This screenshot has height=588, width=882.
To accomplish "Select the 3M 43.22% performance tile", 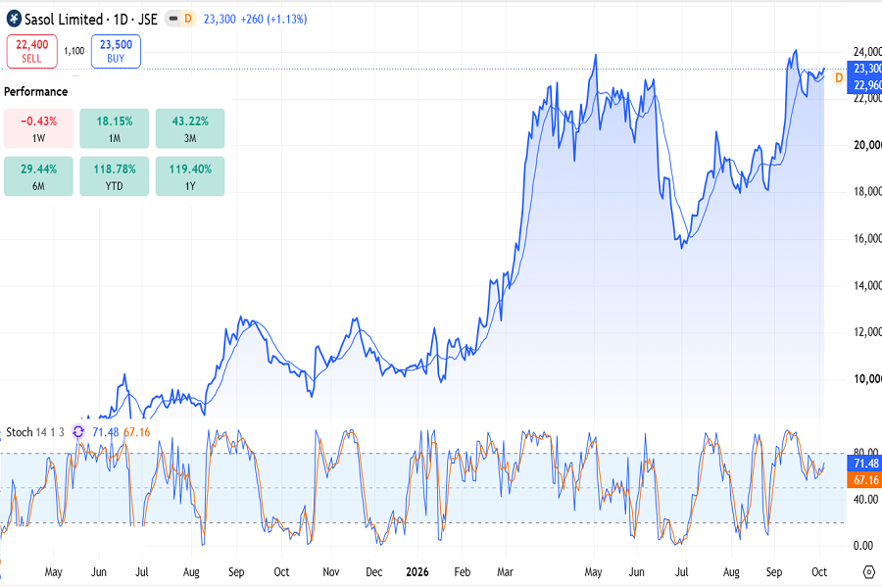I will click(190, 128).
